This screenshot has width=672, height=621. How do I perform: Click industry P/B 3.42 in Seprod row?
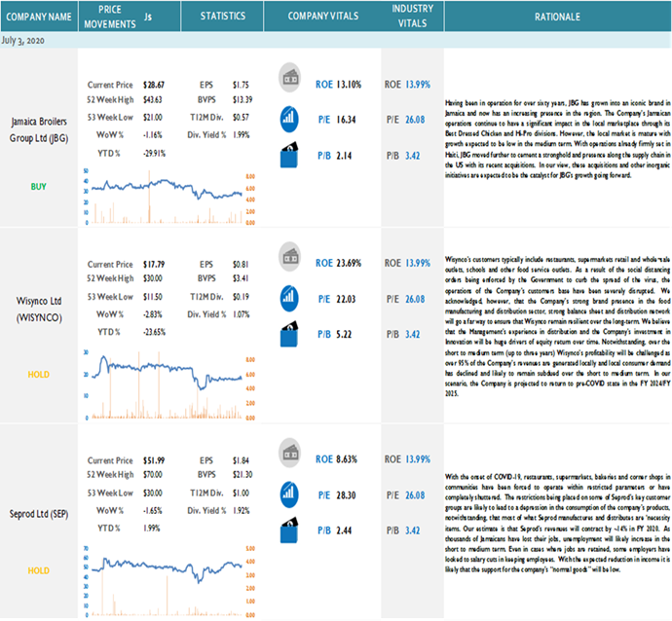(413, 530)
